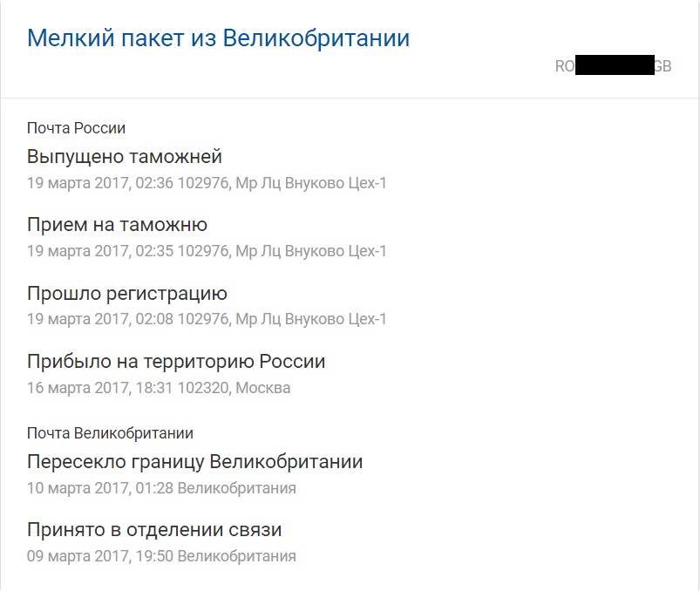Screen dimensions: 700x598
Task: Click the blacked-out part of the tracking number
Action: (x=615, y=66)
